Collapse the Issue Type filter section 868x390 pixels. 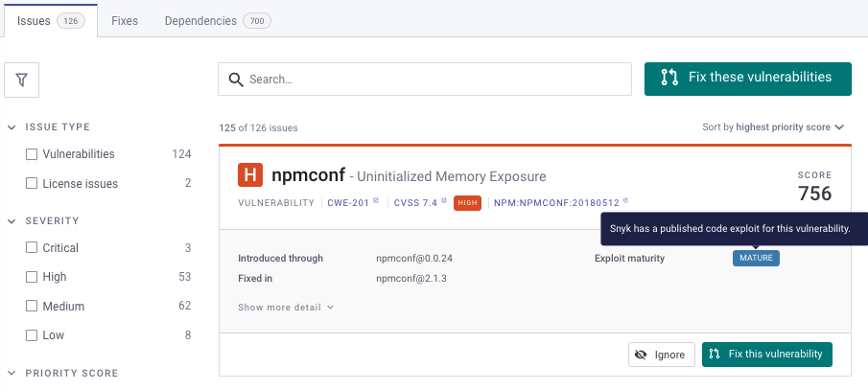click(12, 127)
